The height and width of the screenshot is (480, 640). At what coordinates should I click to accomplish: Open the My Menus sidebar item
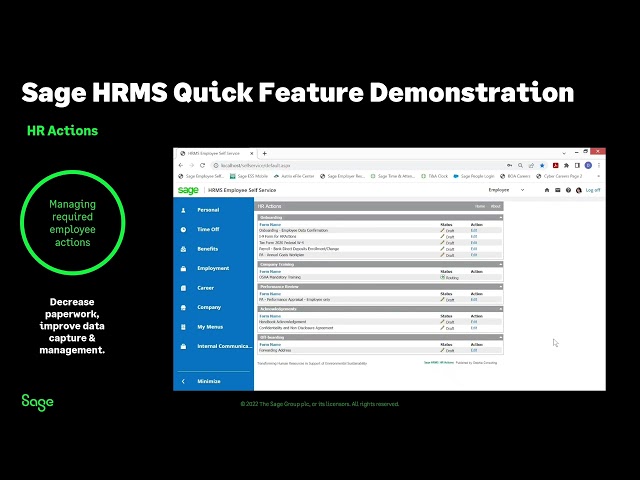click(210, 327)
